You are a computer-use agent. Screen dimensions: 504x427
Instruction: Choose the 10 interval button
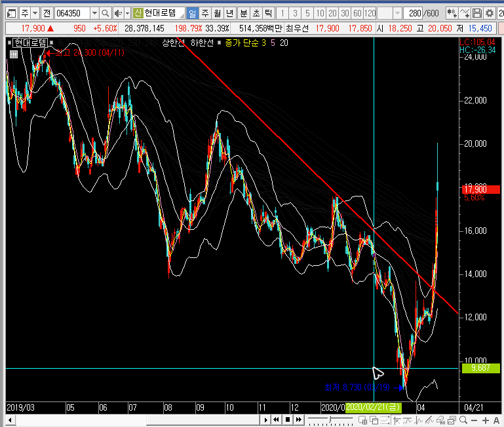pos(320,14)
